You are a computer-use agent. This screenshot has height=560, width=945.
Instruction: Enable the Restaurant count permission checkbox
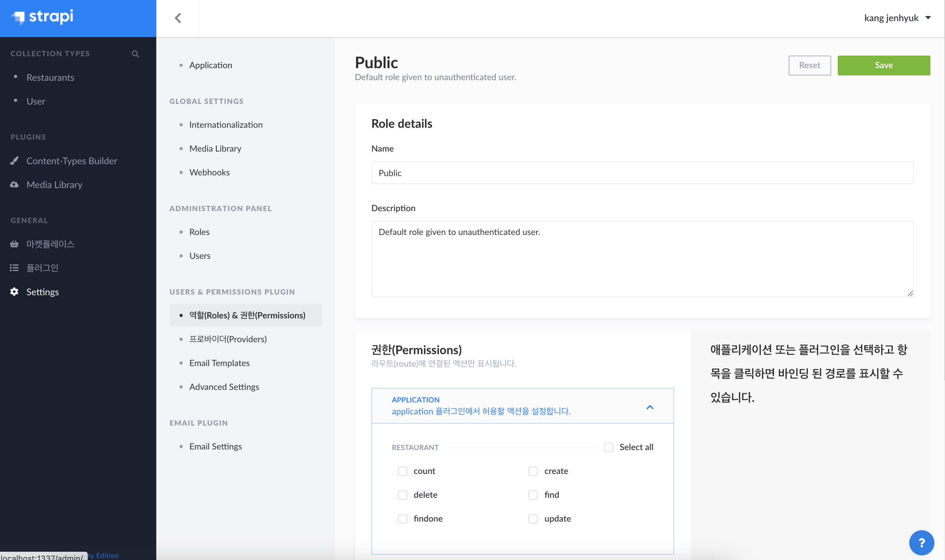pos(402,471)
